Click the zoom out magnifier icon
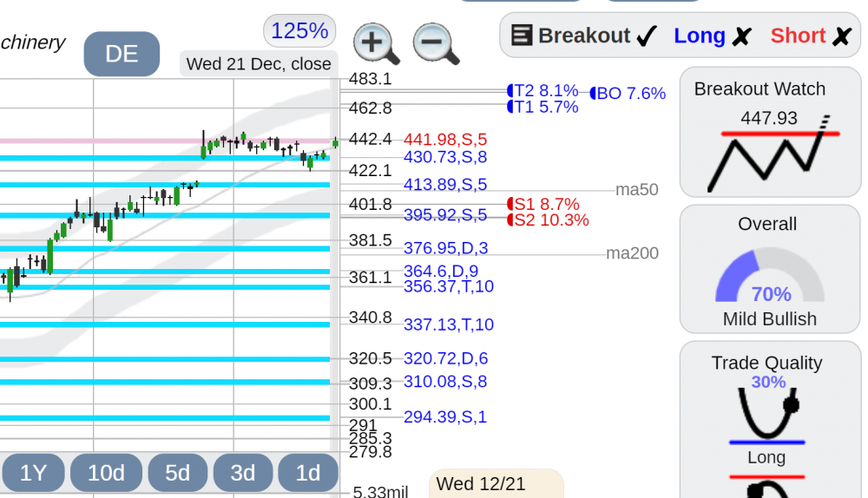Image resolution: width=868 pixels, height=498 pixels. click(x=437, y=43)
